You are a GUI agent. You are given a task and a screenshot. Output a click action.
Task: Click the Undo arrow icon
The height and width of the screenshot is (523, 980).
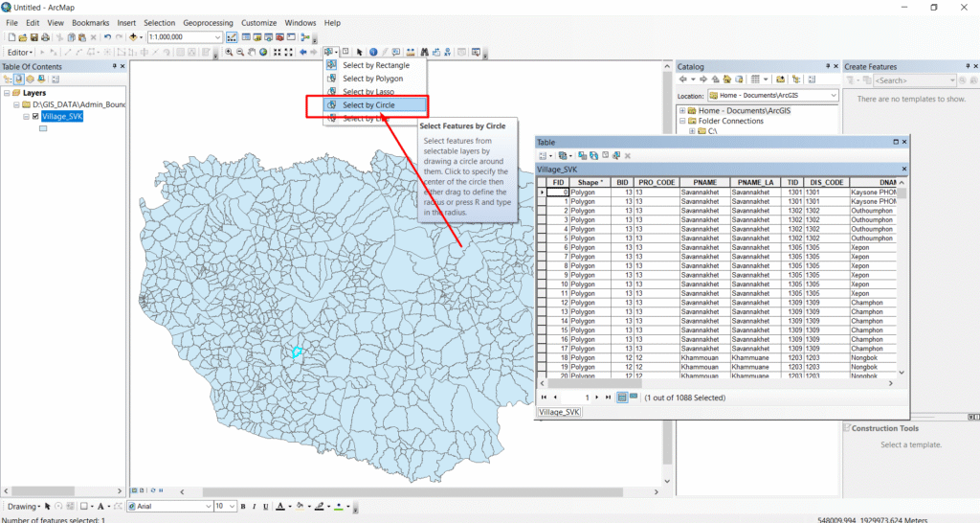tap(107, 37)
